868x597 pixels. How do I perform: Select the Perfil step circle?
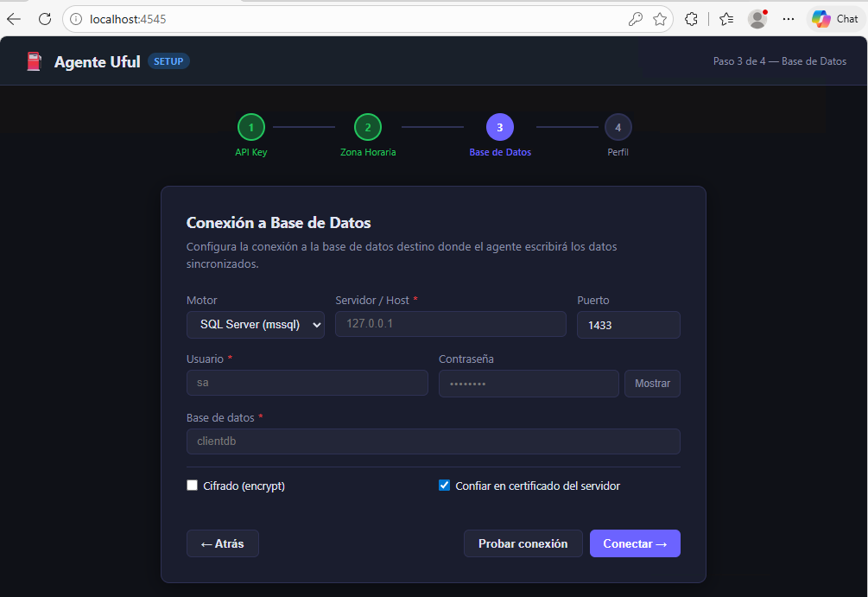(x=618, y=127)
